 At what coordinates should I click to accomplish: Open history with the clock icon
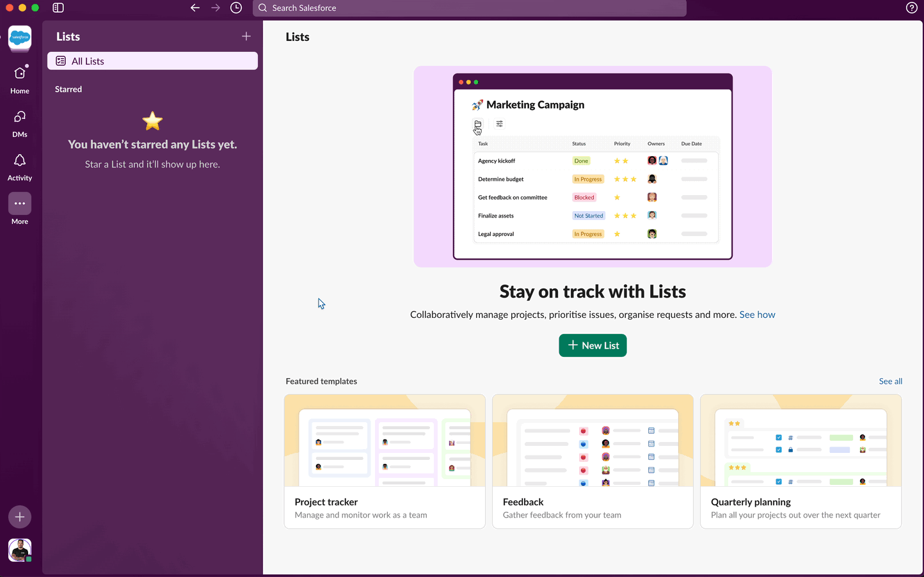tap(236, 8)
